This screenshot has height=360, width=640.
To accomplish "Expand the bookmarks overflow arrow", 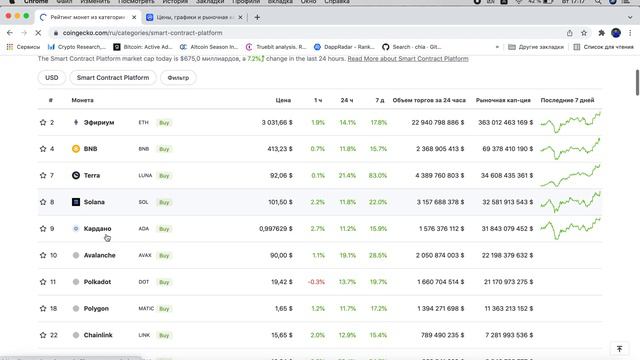I will pos(497,47).
